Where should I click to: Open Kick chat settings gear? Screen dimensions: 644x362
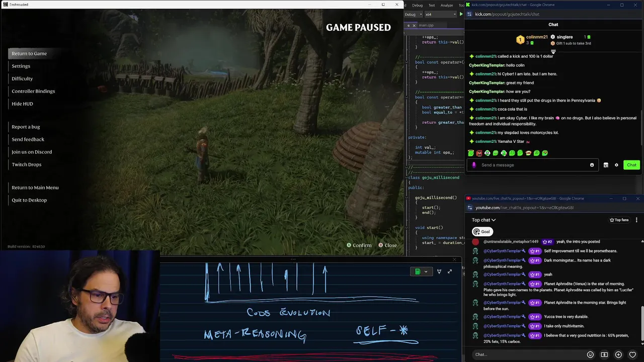[x=616, y=165]
